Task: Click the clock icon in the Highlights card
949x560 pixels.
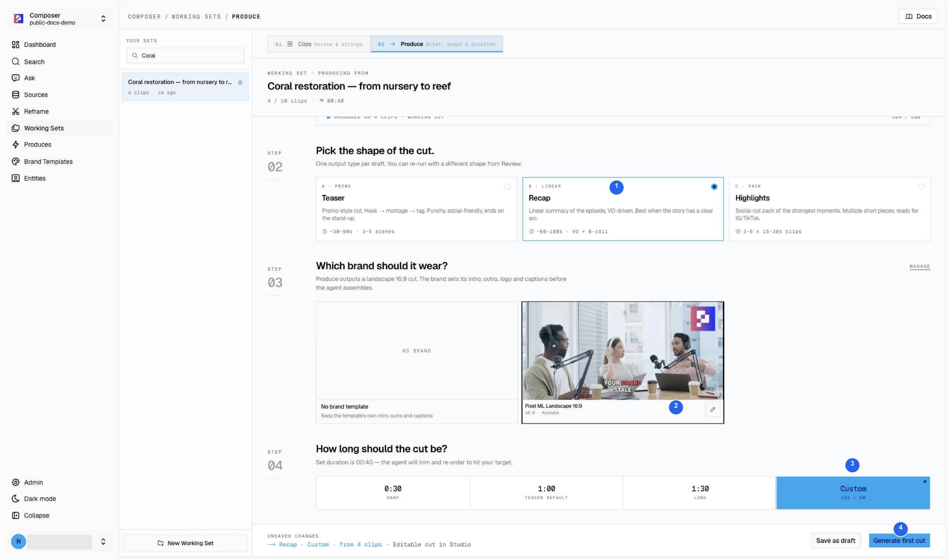Action: tap(738, 231)
